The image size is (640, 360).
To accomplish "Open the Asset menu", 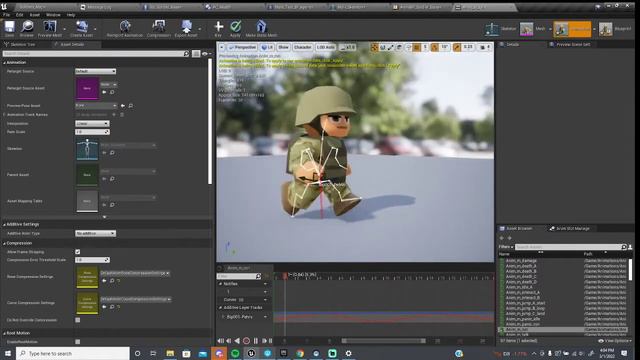I will 35,15.
